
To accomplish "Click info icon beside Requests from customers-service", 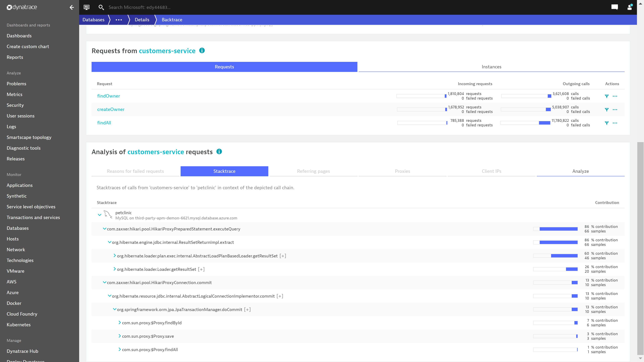I will click(x=202, y=51).
